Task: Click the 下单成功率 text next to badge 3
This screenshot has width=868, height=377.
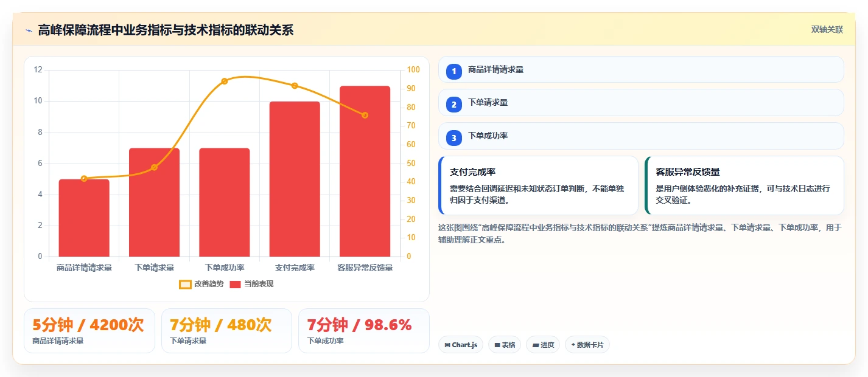Action: click(x=488, y=136)
